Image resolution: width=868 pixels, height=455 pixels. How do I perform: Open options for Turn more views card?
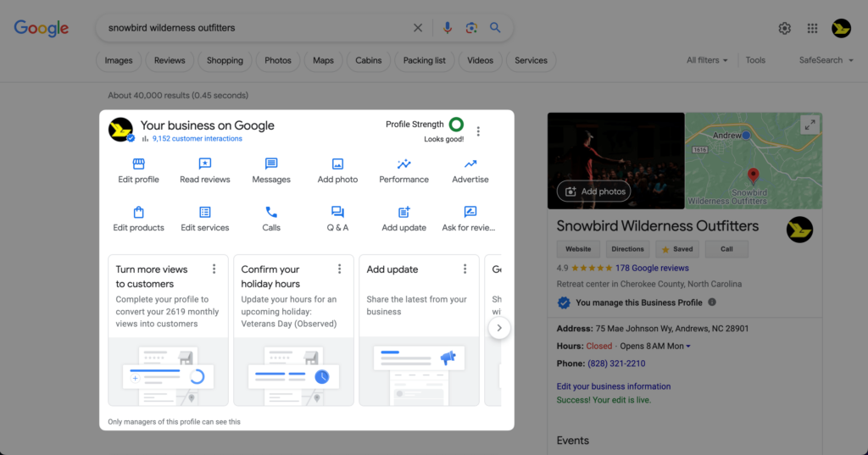click(x=214, y=269)
